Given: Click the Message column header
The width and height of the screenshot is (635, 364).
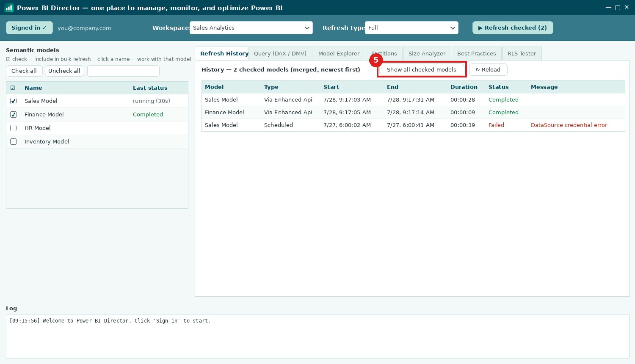Looking at the screenshot, I should tap(544, 87).
